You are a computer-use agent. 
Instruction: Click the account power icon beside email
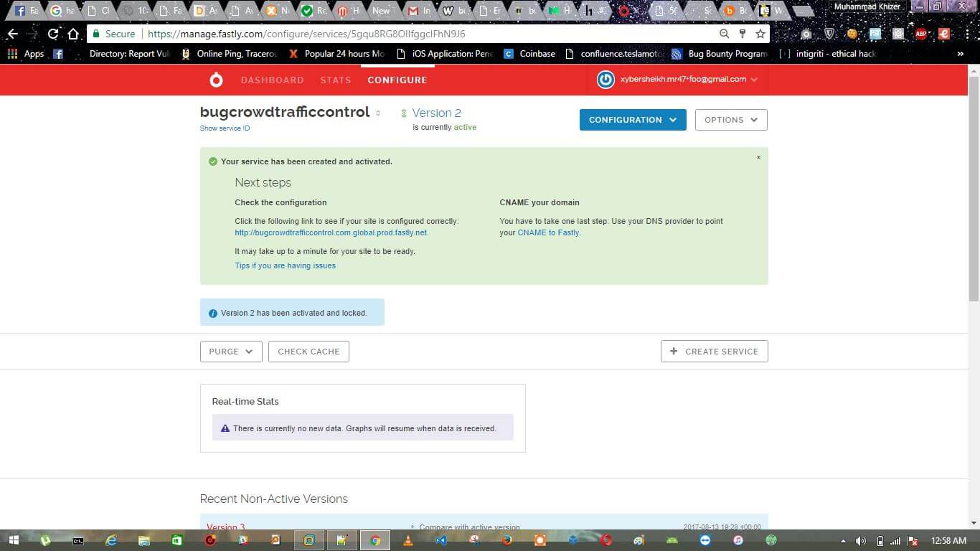pyautogui.click(x=606, y=80)
